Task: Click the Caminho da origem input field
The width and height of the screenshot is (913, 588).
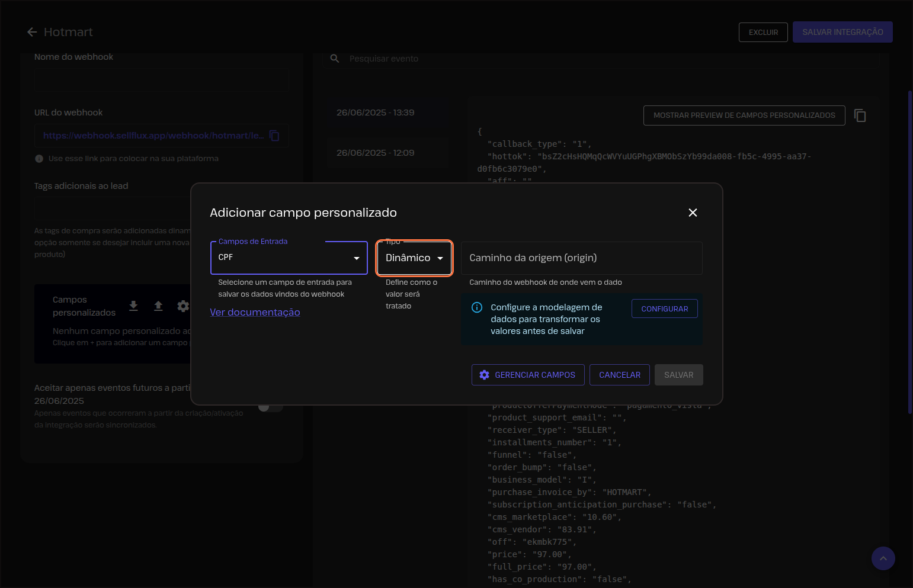Action: coord(581,258)
